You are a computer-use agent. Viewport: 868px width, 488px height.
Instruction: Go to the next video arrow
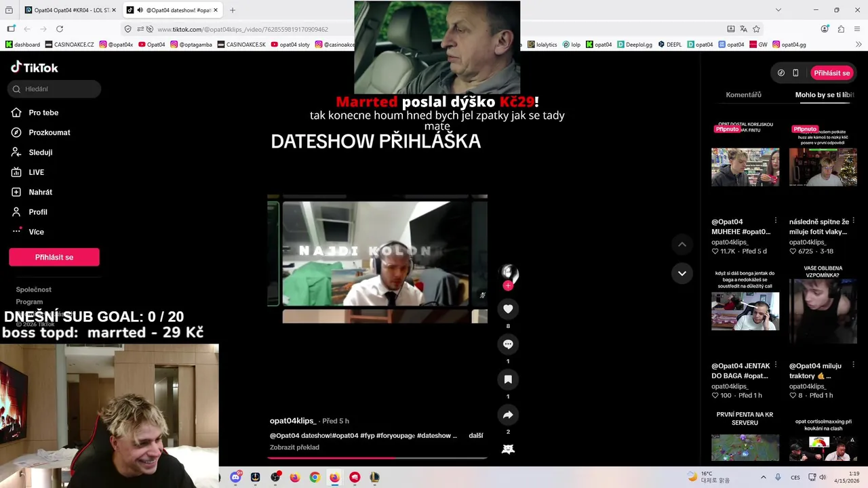[682, 273]
